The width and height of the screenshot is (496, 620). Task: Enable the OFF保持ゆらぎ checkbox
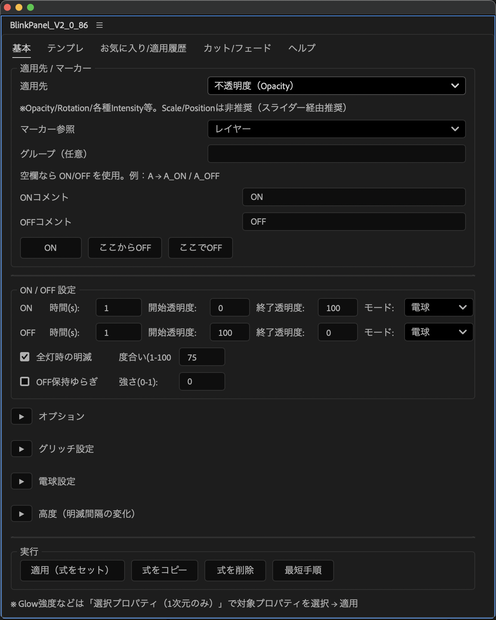25,382
